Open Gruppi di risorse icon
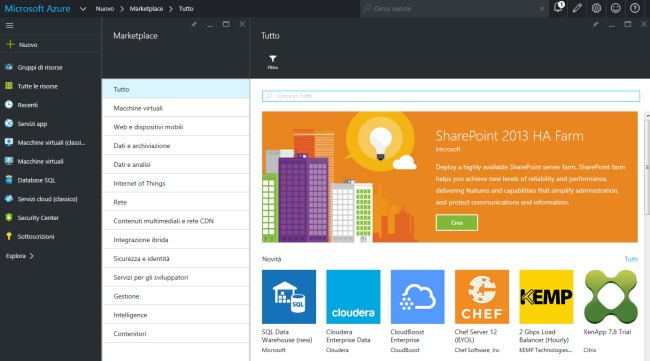 click(x=9, y=67)
